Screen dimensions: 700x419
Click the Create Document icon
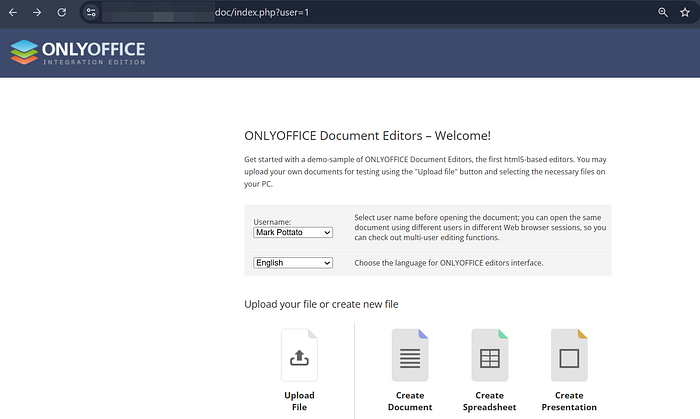coord(410,355)
